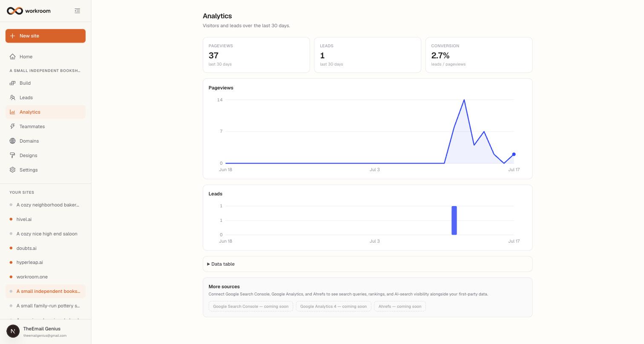Open the Designs page
The height and width of the screenshot is (344, 644).
pos(46,155)
